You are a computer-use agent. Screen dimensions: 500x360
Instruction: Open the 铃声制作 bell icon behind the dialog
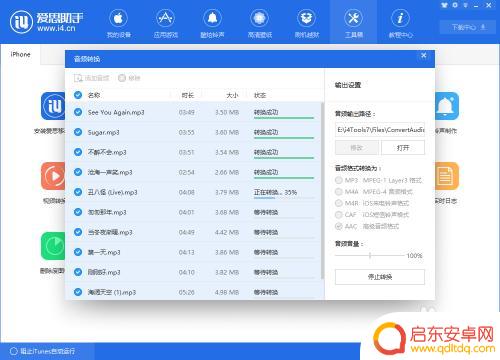447,106
